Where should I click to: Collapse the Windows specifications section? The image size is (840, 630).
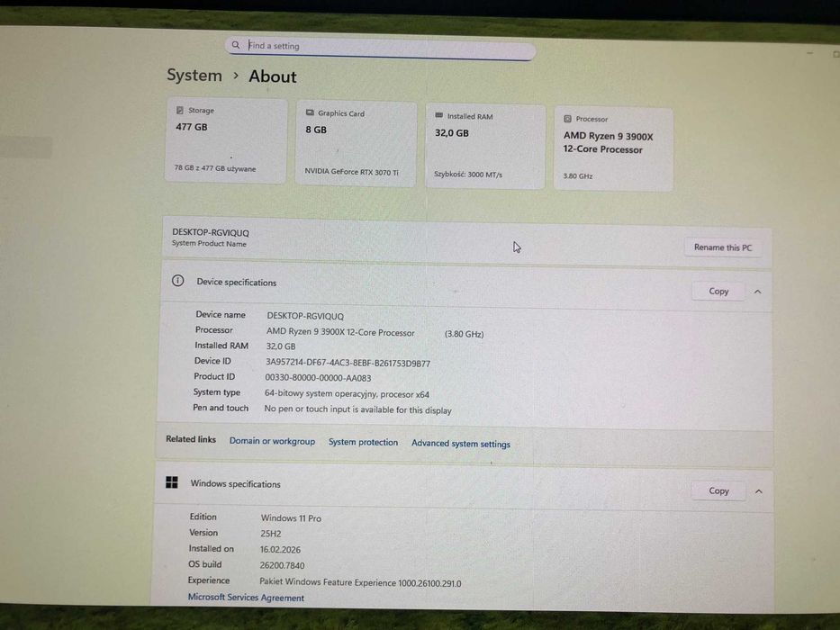coord(759,491)
